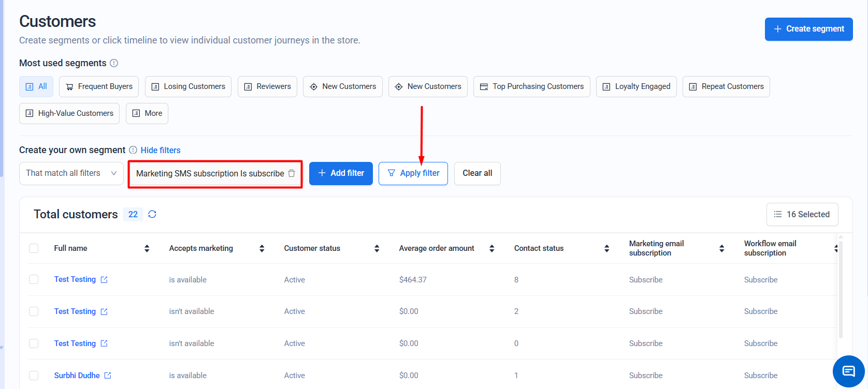This screenshot has height=389, width=868.
Task: Expand the That match all filters dropdown
Action: pos(71,173)
